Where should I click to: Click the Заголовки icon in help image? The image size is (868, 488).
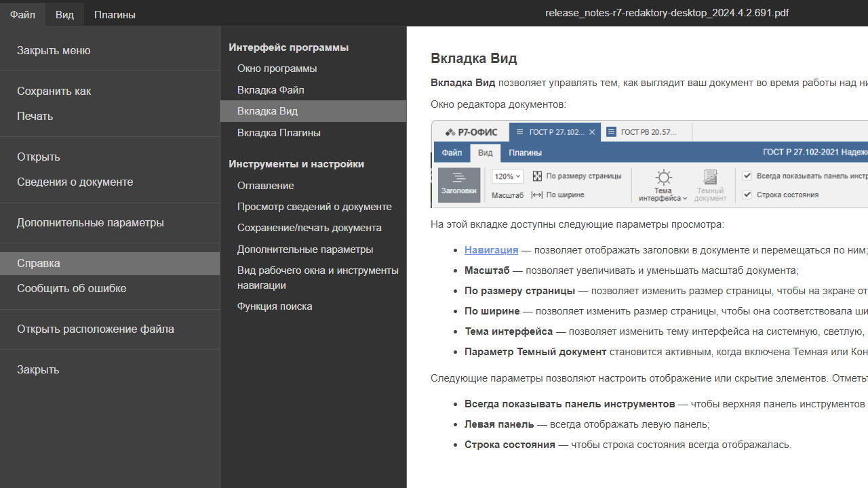click(x=459, y=185)
